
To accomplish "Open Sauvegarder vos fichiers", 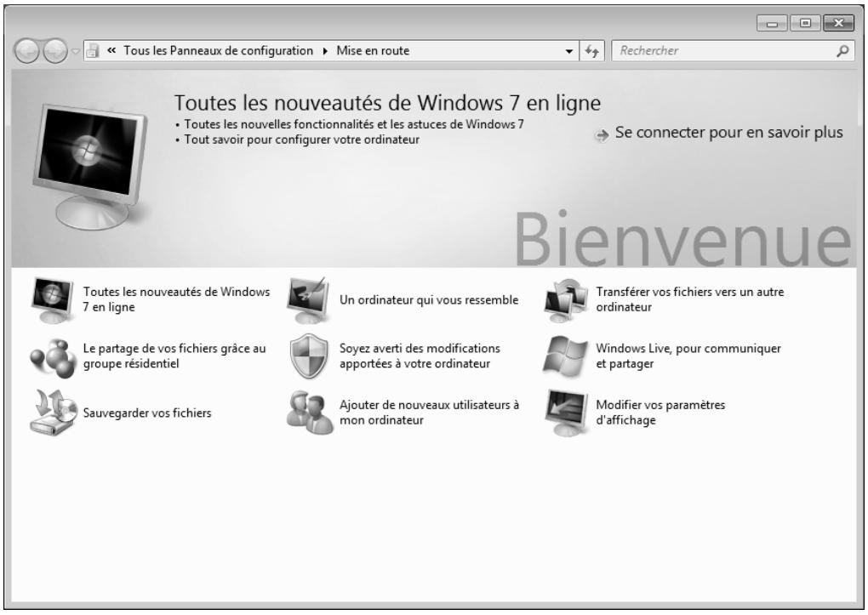I will (147, 413).
